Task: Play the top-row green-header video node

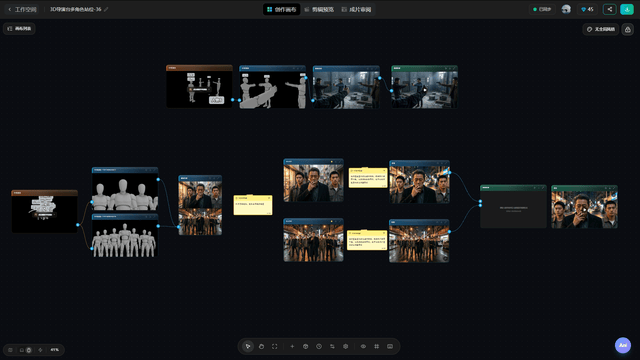Action: coord(424,89)
